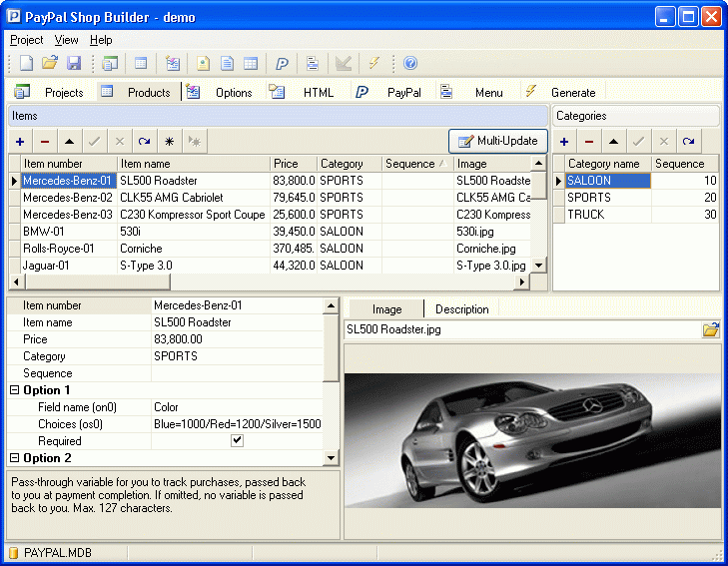Add a category with the Categories plus button
728x566 pixels.
(x=564, y=142)
